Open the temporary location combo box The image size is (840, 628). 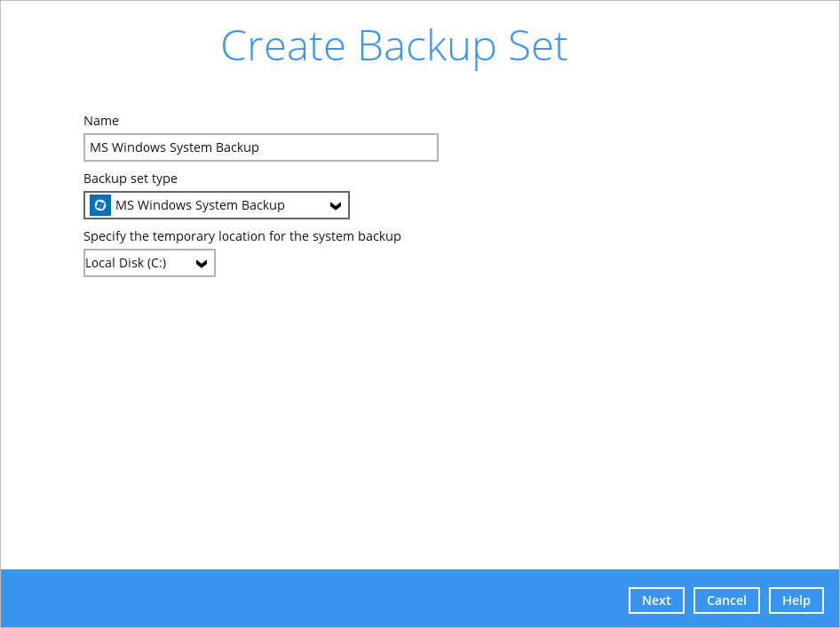[149, 264]
